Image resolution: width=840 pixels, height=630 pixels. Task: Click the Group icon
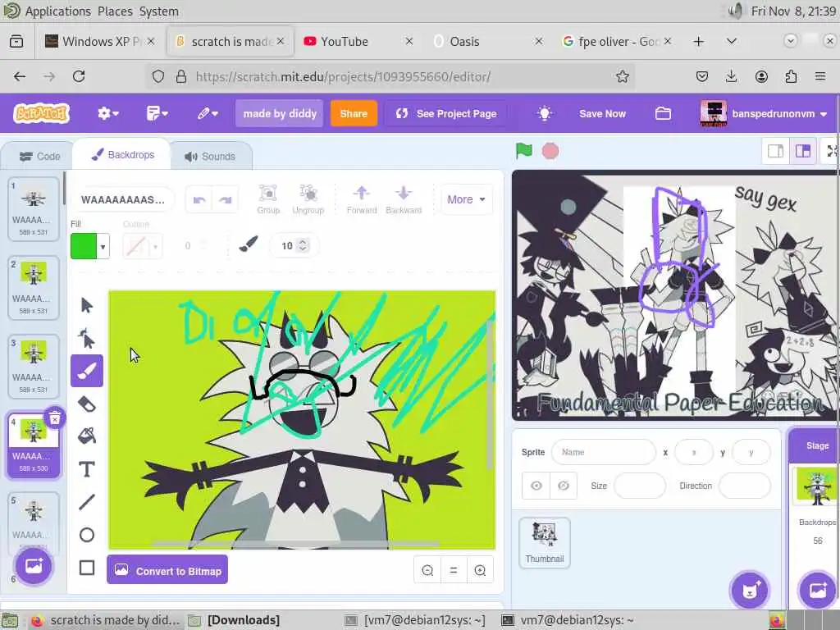[x=268, y=199]
